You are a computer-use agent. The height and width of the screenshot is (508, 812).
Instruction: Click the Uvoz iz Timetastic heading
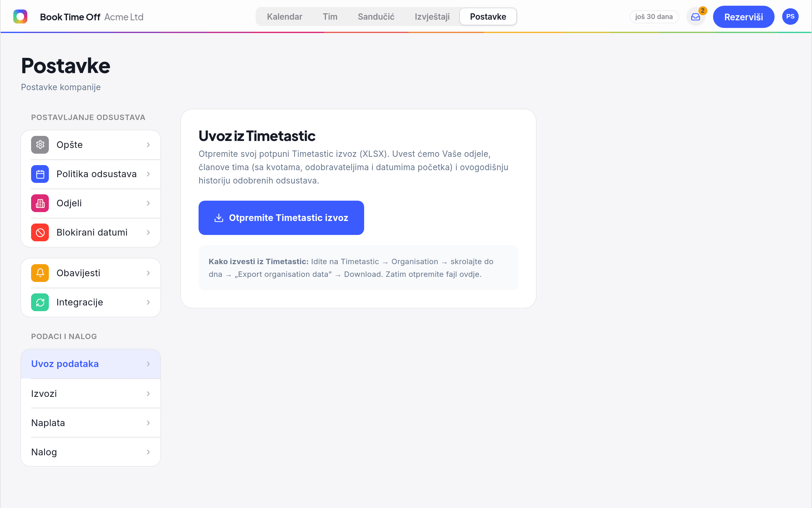(257, 136)
